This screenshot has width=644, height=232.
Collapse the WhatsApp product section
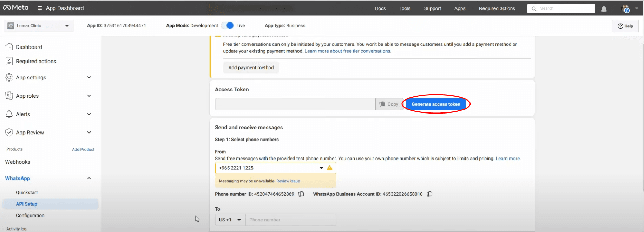89,178
